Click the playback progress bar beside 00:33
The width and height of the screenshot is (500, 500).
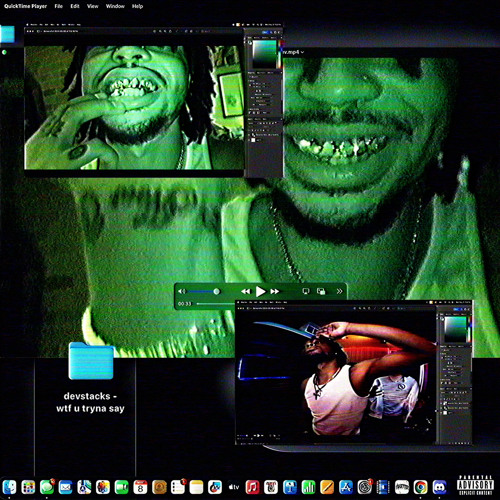(216, 304)
